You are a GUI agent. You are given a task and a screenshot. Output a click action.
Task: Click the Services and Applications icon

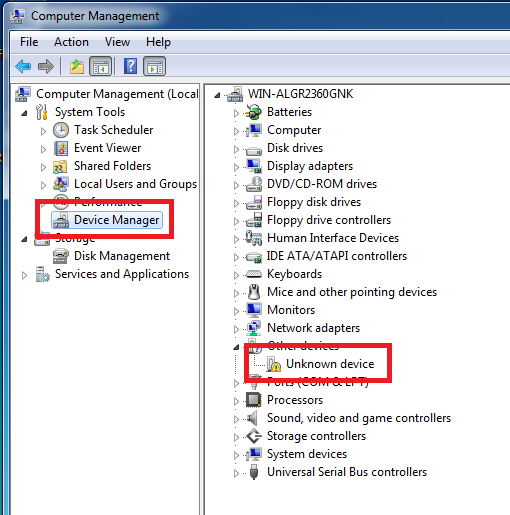tap(42, 274)
